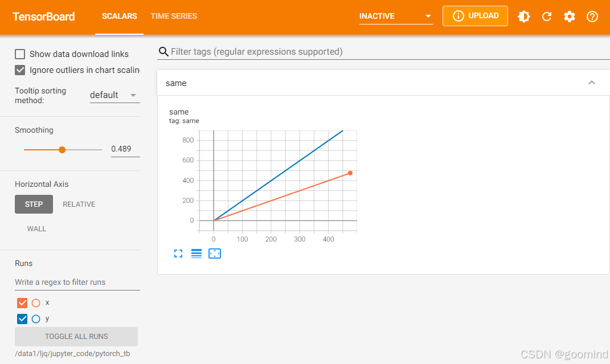Click the orange endpoint on x line
Image resolution: width=610 pixels, height=364 pixels.
[350, 173]
